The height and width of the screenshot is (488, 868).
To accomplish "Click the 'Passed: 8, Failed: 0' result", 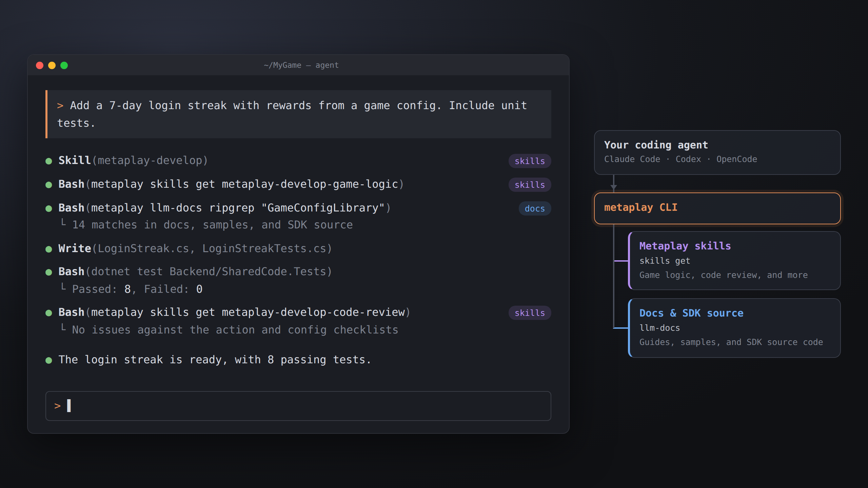I will (137, 289).
